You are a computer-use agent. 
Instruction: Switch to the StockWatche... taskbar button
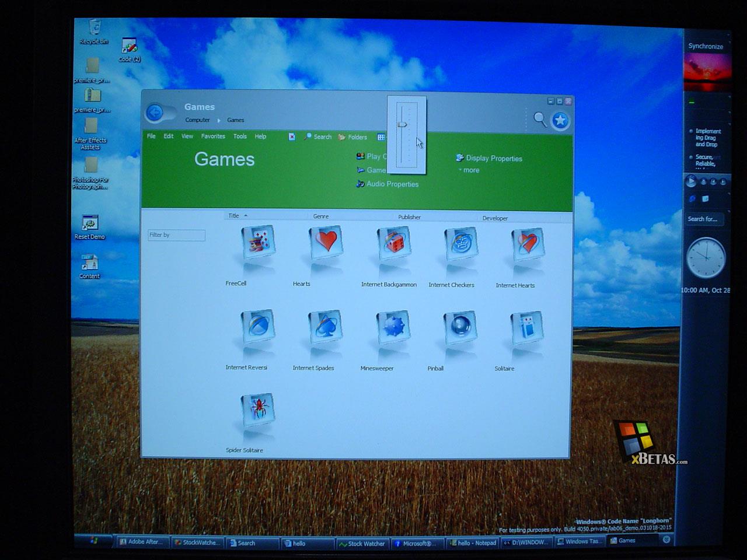click(197, 542)
